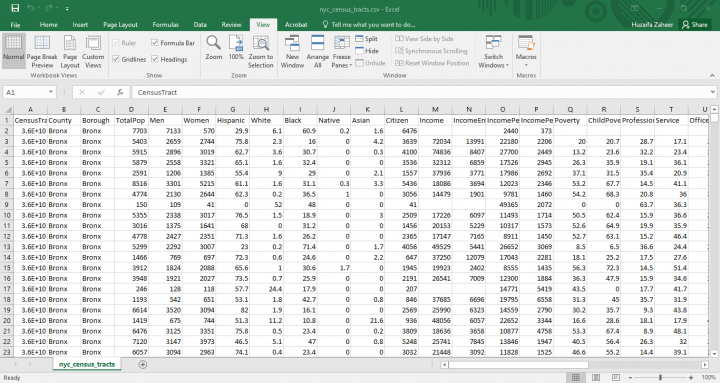Click Synchronous Scrolling
This screenshot has height=383, width=720.
431,51
